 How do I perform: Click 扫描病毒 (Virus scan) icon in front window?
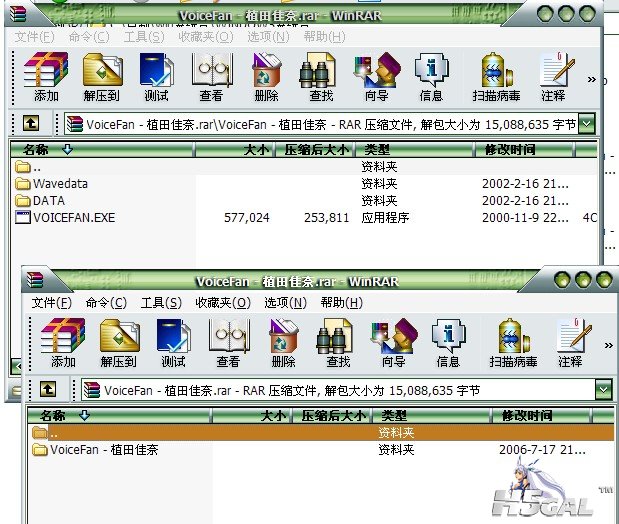(514, 336)
